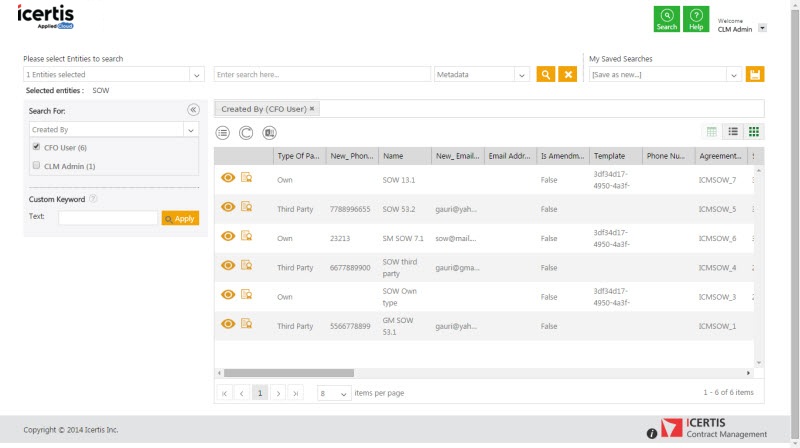Open the green Help icon
This screenshot has height=448, width=800.
696,19
